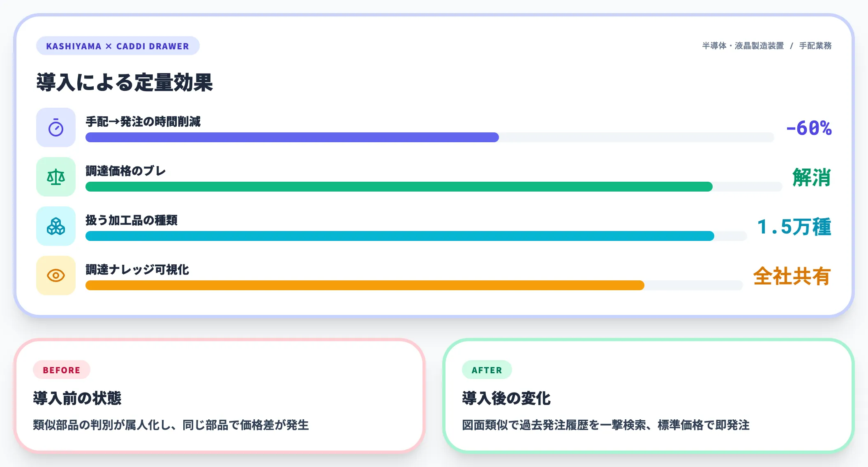Select the KASHIYAMA × CADDI DRAWER badge

pyautogui.click(x=118, y=46)
